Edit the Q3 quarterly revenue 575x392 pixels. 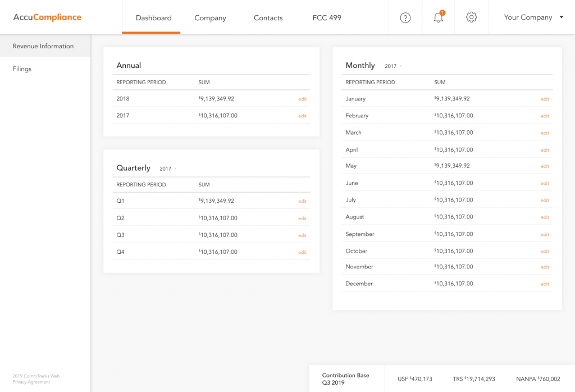point(302,235)
